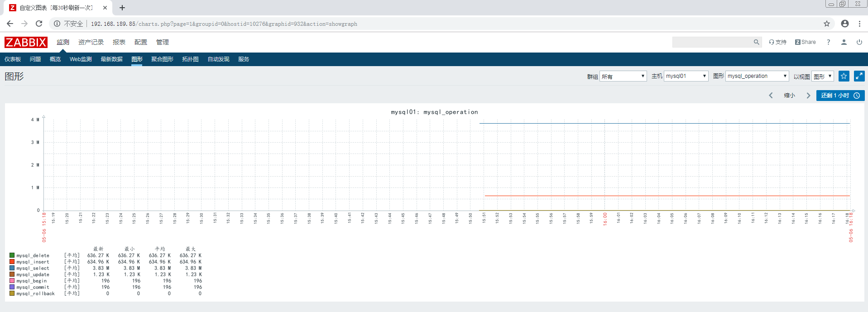
Task: Open the user profile icon
Action: pyautogui.click(x=844, y=42)
